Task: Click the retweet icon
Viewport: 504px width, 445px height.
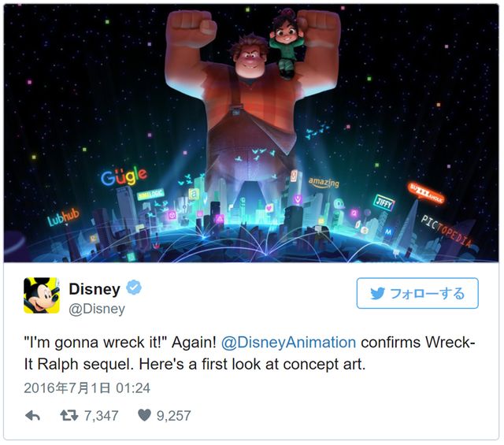Action: (x=69, y=415)
